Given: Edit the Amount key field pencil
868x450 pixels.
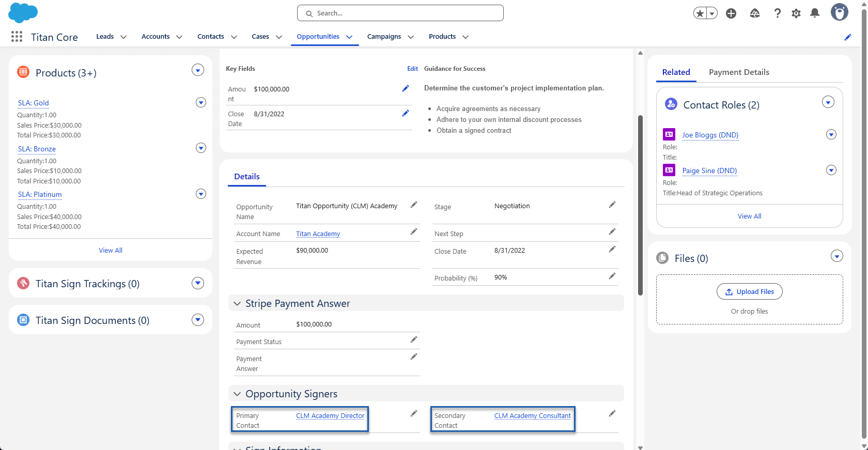Looking at the screenshot, I should tap(406, 89).
